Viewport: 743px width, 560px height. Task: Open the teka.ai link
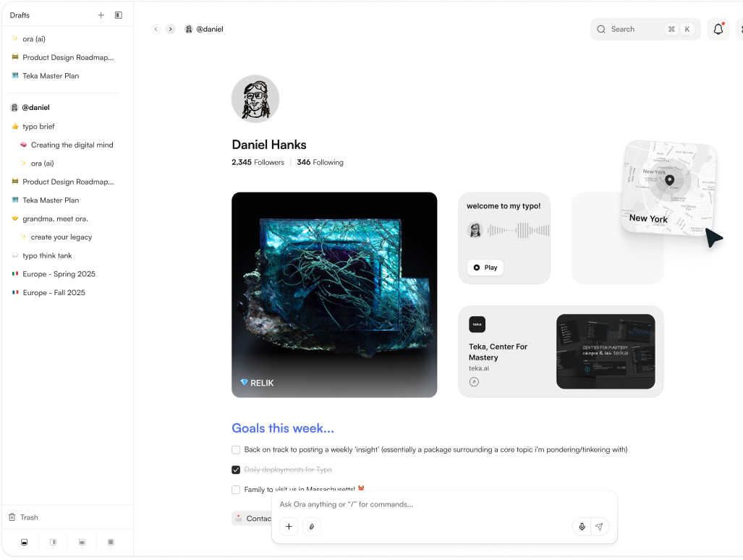[479, 368]
